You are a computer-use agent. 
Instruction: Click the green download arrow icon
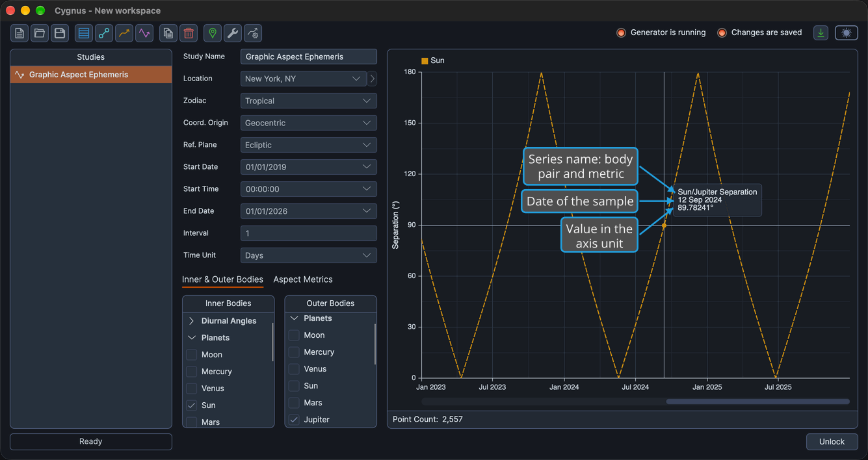(x=821, y=33)
